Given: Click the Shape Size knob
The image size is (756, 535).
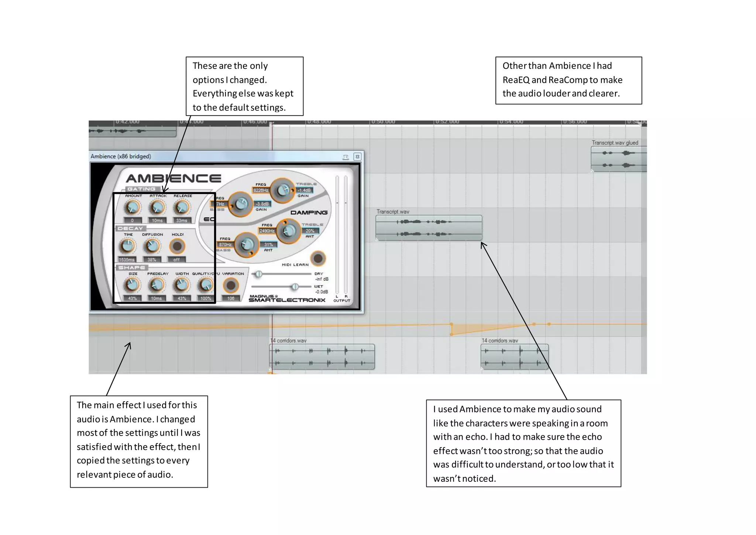Looking at the screenshot, I should [132, 285].
